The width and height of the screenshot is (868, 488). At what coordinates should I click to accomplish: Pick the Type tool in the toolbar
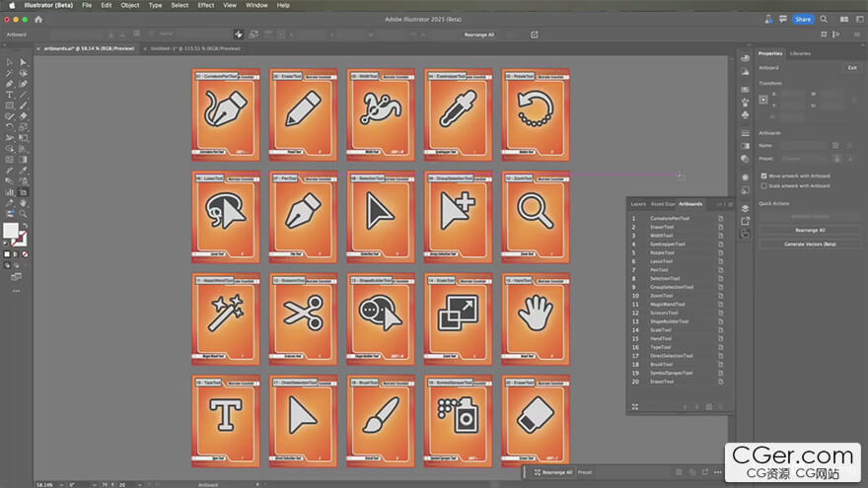tap(9, 95)
